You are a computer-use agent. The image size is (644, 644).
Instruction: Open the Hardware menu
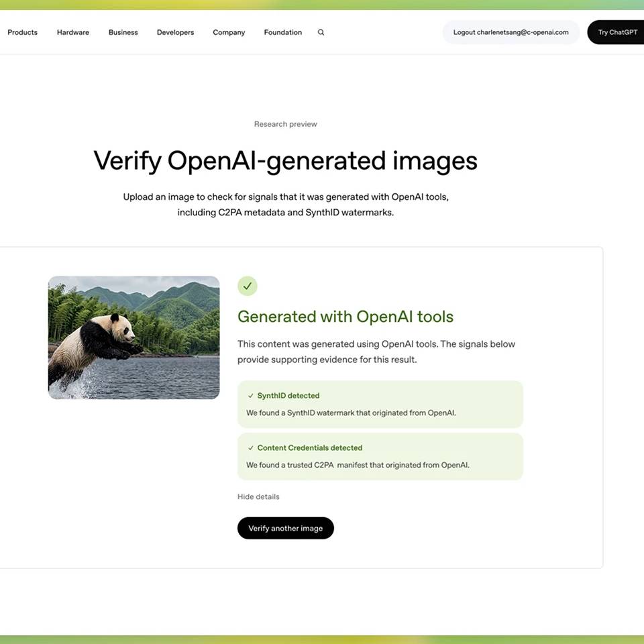[73, 32]
